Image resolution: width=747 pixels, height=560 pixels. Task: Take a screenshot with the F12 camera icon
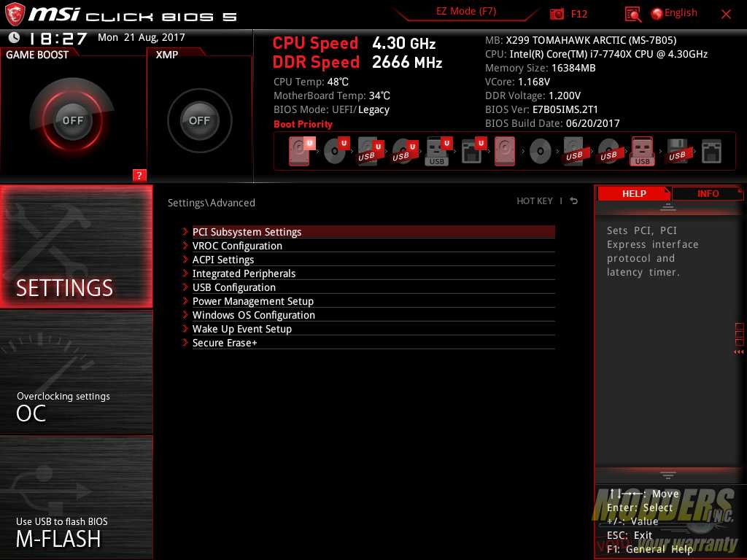557,14
